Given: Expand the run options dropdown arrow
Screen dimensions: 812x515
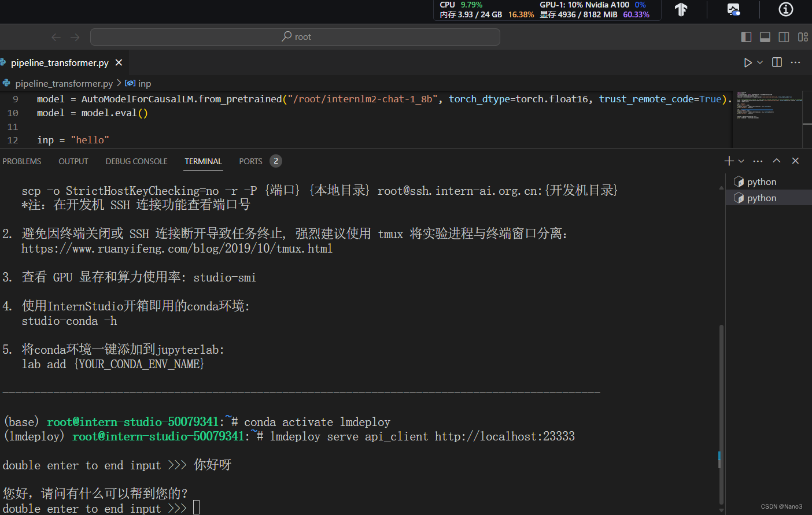Looking at the screenshot, I should click(760, 62).
